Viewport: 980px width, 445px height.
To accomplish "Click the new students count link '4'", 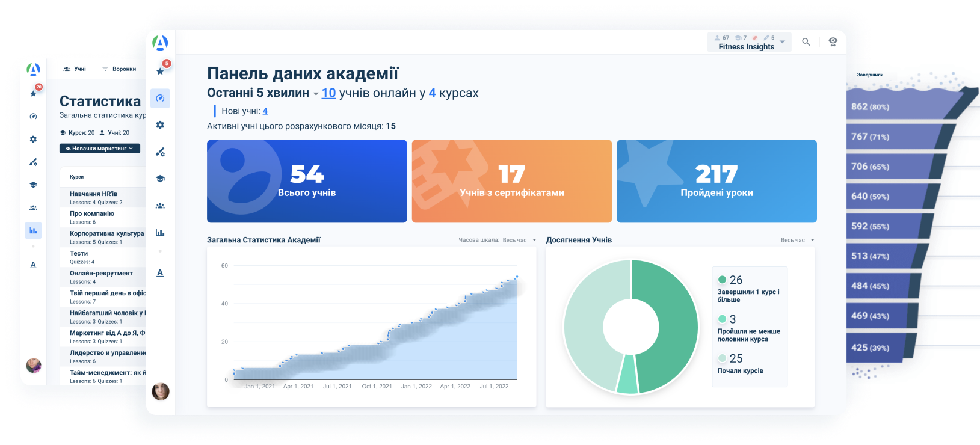I will (265, 111).
